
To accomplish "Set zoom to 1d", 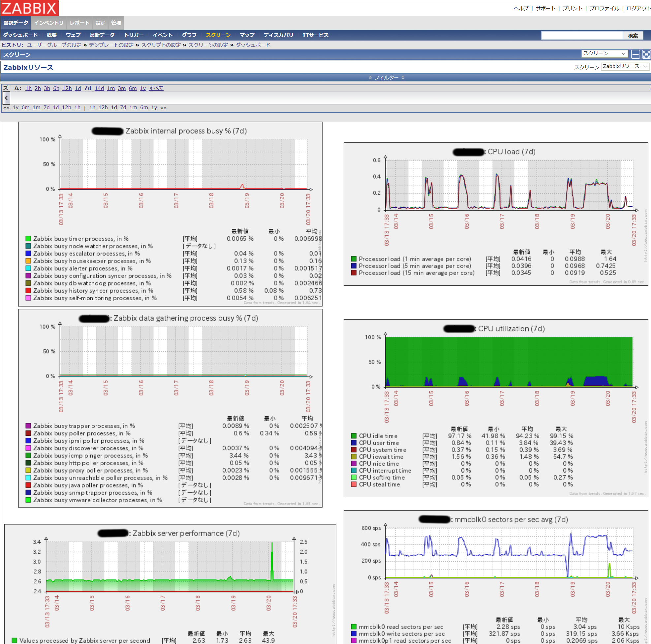I will pyautogui.click(x=78, y=88).
